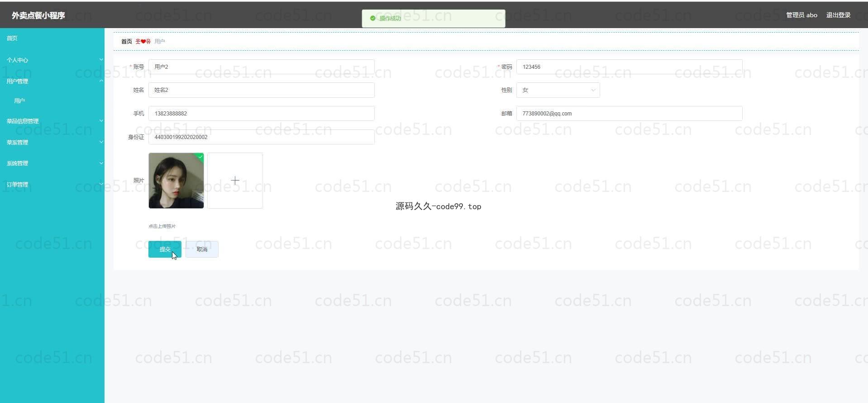Expand the 菜品信息管理 sidebar menu
Image resolution: width=868 pixels, height=403 pixels.
[x=52, y=121]
